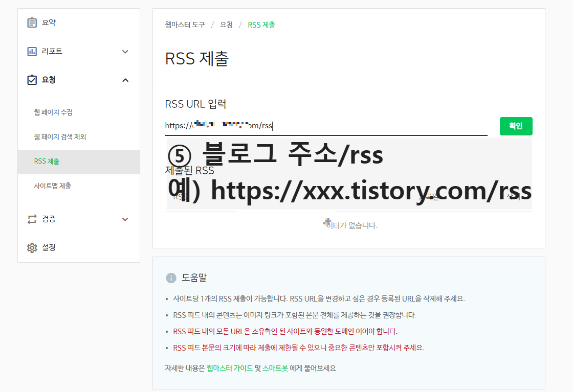Screen dimensions: 573x392
Task: Select the 요청 menu label
Action: coord(49,80)
